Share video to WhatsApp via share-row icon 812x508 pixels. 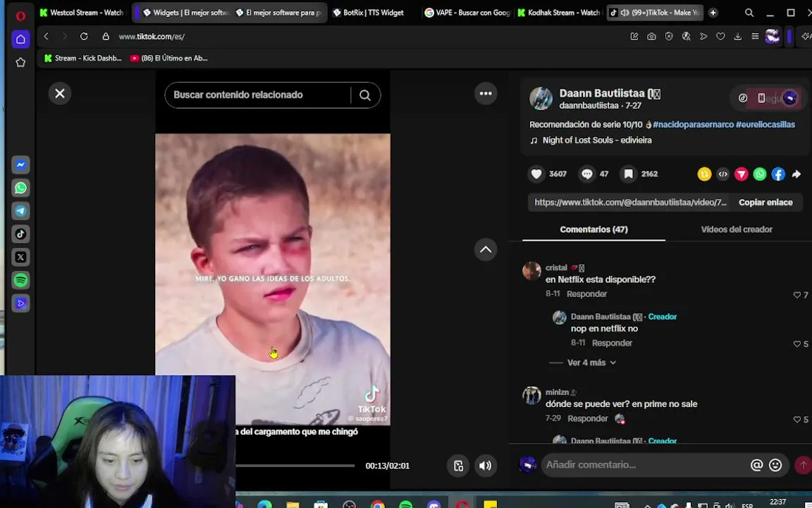[760, 174]
